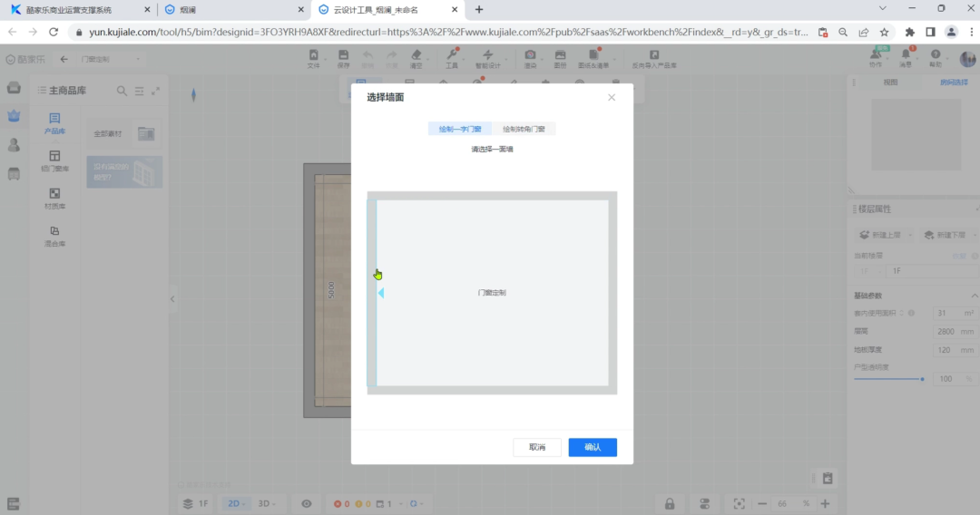
Task: Open the user avatar menu
Action: [x=967, y=59]
